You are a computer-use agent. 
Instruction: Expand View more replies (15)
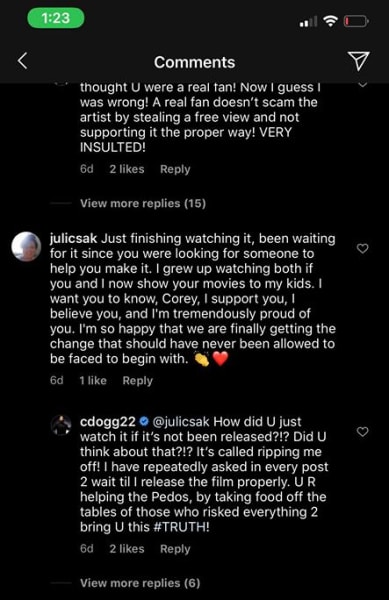[143, 203]
